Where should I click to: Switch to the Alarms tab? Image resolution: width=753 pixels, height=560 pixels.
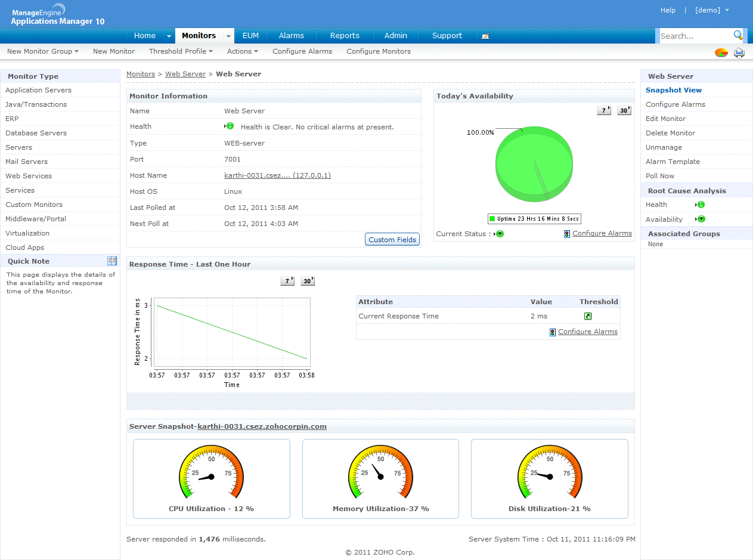point(291,36)
